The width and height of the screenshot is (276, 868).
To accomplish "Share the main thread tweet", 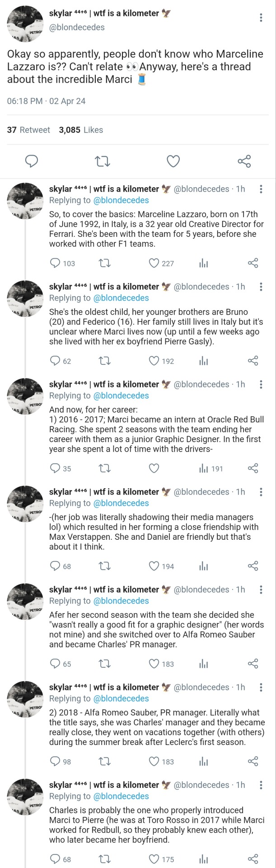I will coord(244,161).
